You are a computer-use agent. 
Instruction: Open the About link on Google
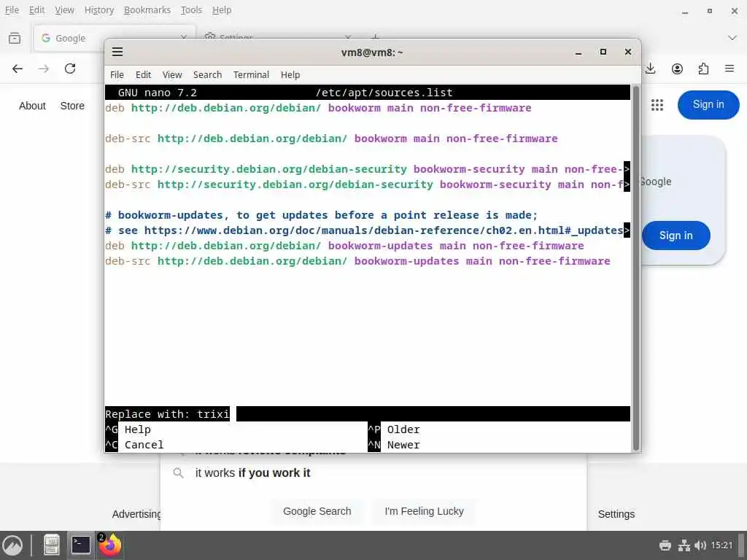tap(32, 106)
